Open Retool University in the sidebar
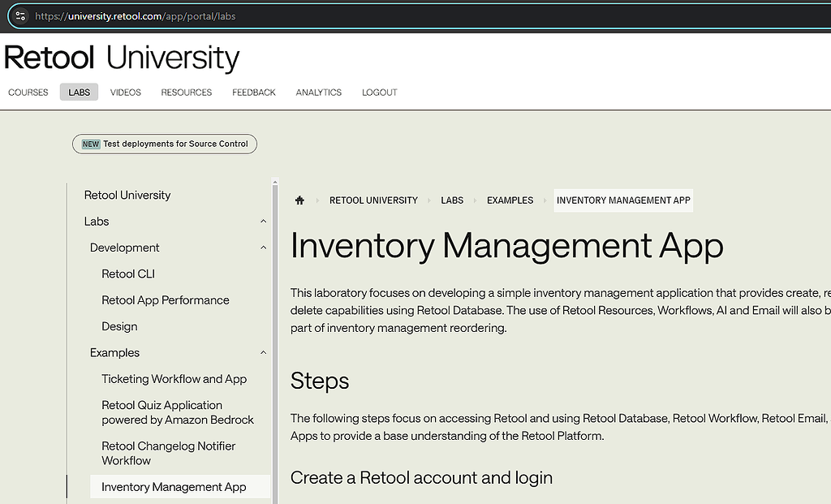This screenshot has height=504, width=831. [127, 195]
